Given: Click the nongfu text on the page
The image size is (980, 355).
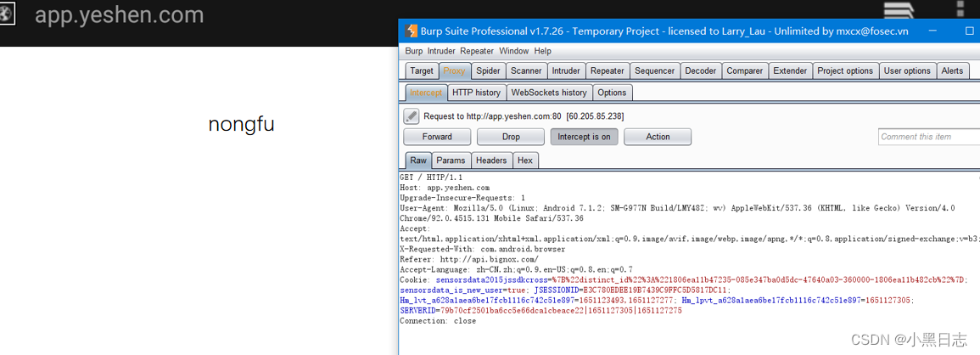Looking at the screenshot, I should click(241, 125).
